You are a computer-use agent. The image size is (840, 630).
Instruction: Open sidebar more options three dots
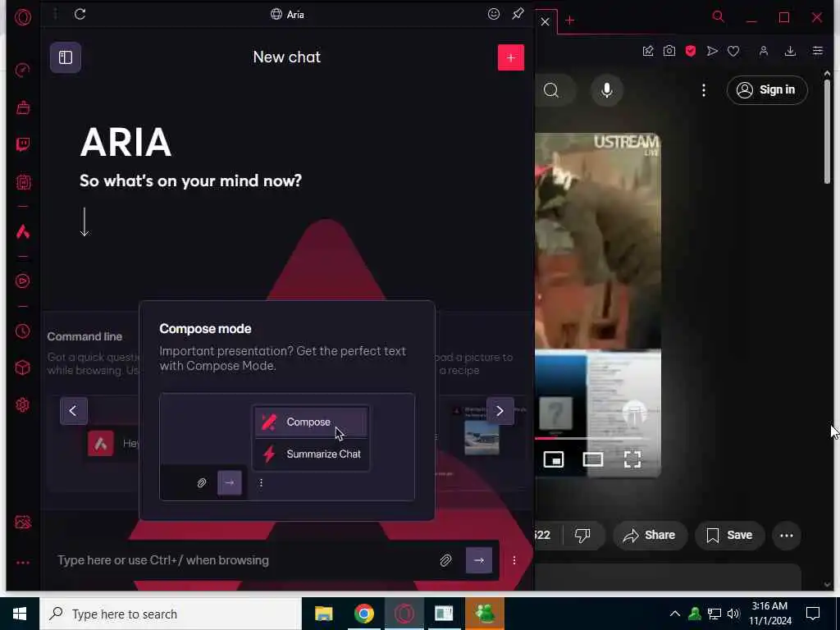[x=22, y=563]
